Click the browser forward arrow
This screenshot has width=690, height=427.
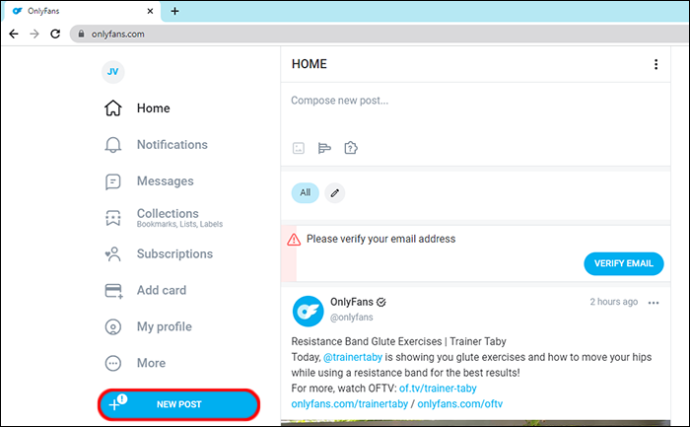[34, 34]
